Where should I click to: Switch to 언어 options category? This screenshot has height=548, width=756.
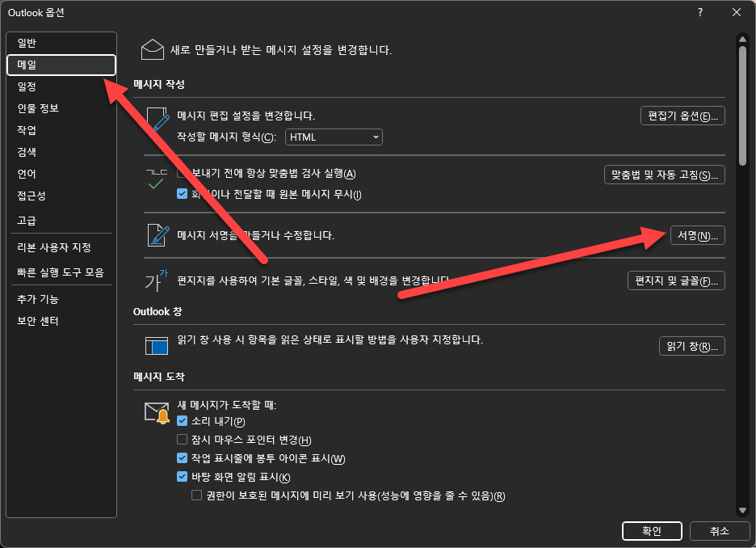61,174
